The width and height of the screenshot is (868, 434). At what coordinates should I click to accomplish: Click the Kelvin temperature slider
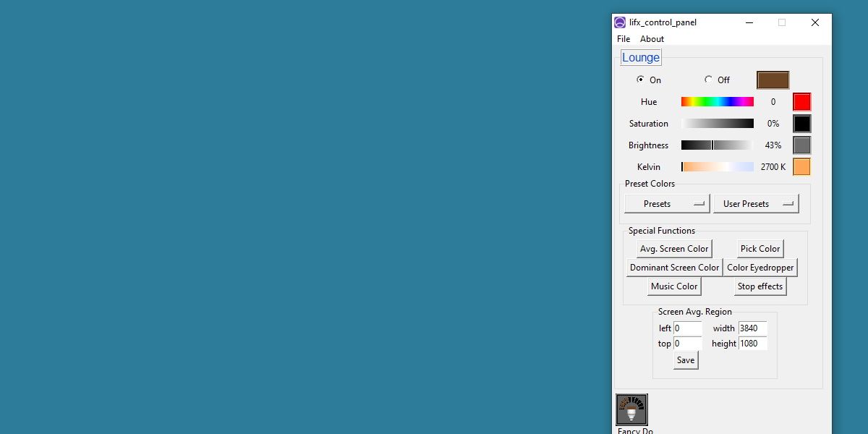click(717, 167)
